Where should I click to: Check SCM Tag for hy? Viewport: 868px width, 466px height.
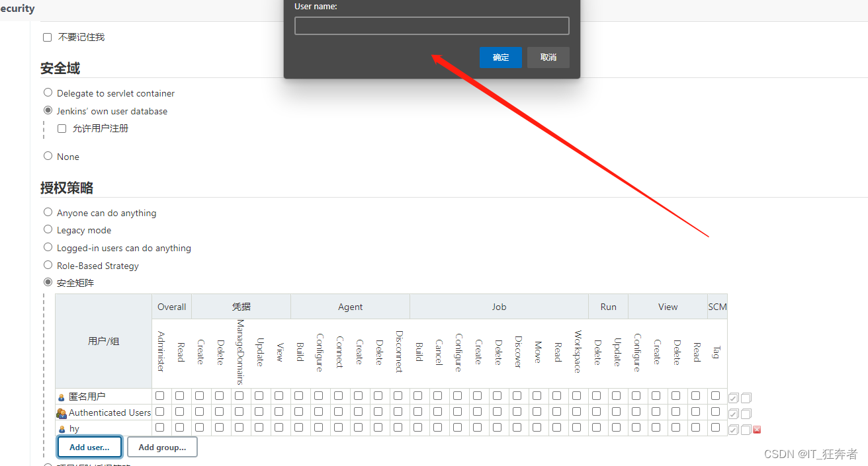pos(716,428)
